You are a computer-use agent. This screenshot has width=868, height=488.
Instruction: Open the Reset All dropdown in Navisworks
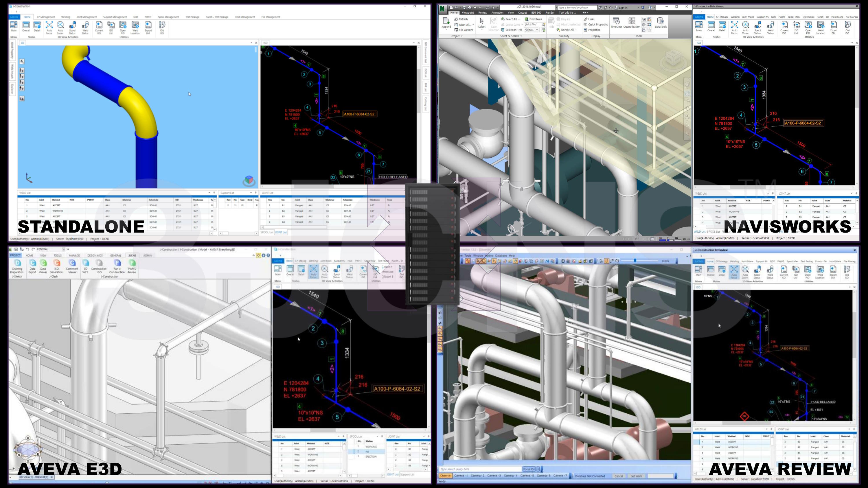point(473,25)
